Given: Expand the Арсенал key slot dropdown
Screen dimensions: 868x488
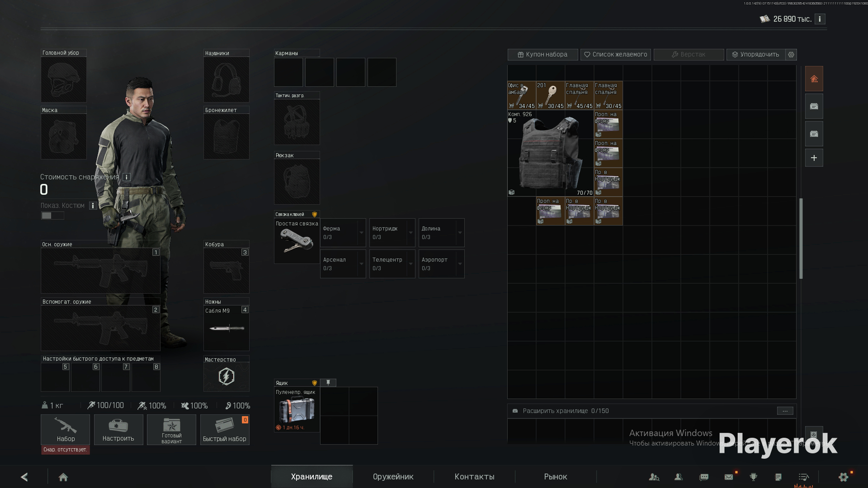Looking at the screenshot, I should tap(361, 264).
